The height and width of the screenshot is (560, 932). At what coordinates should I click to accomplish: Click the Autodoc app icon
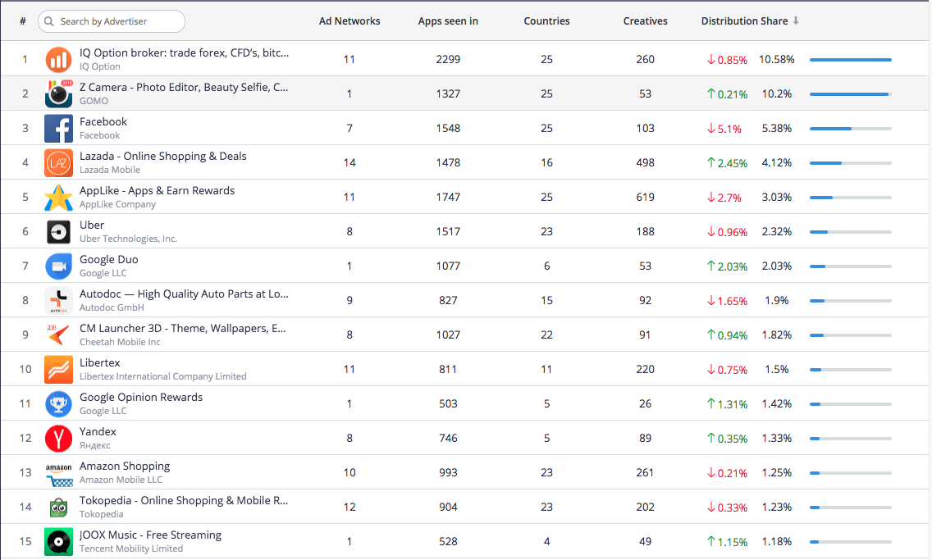coord(58,300)
